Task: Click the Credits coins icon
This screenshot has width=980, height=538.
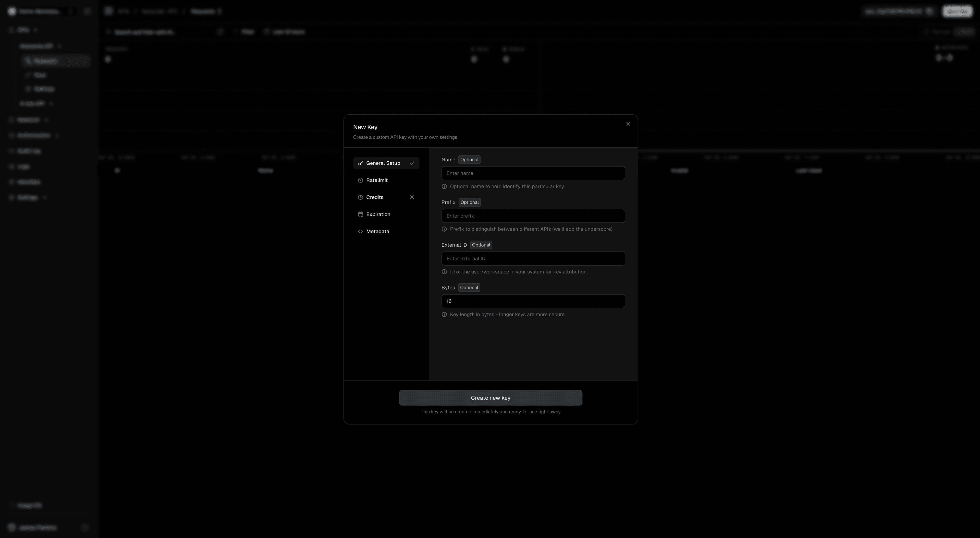Action: click(x=361, y=197)
